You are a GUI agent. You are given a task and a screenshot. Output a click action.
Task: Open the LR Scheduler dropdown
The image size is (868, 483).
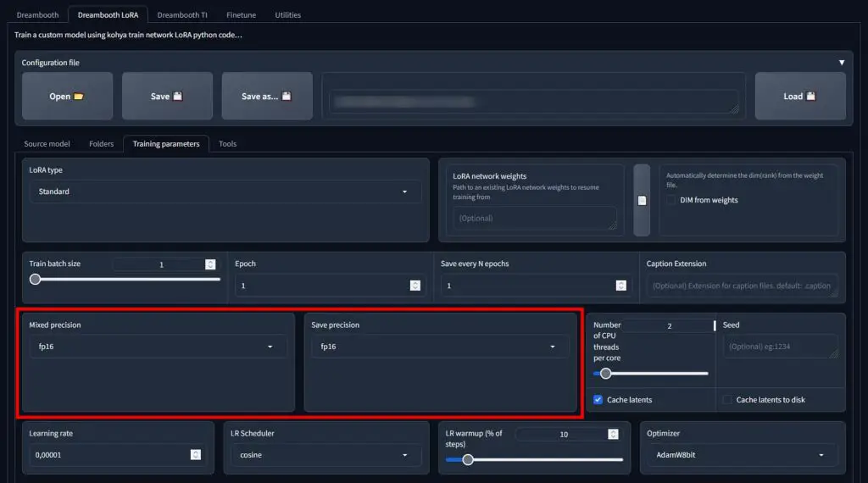point(326,455)
